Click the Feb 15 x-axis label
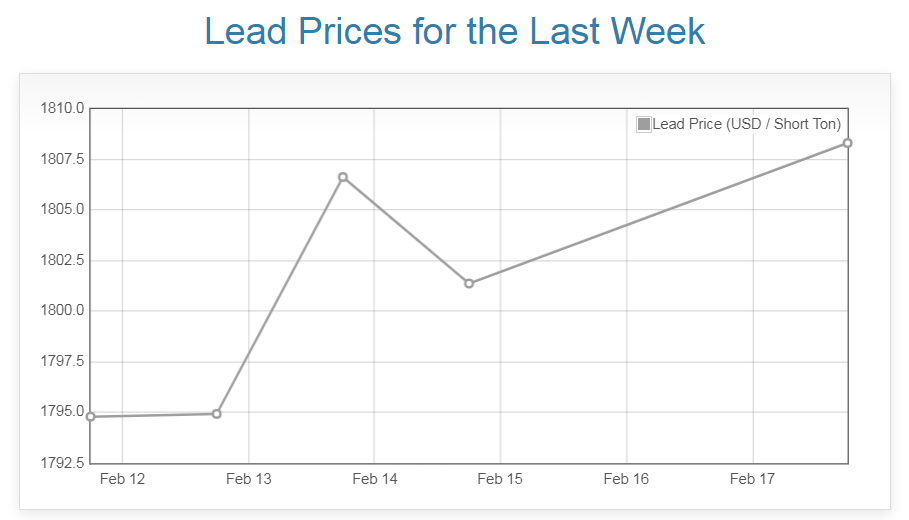909x520 pixels. point(500,479)
